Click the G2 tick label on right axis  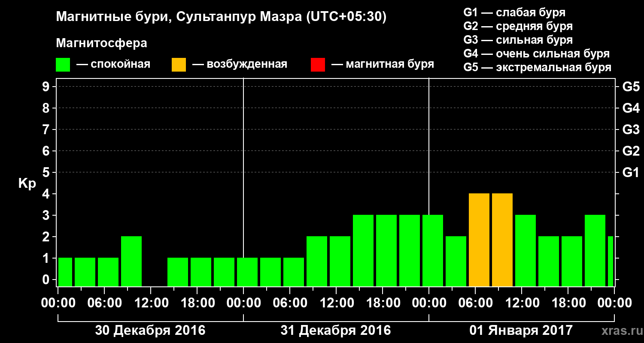click(631, 151)
